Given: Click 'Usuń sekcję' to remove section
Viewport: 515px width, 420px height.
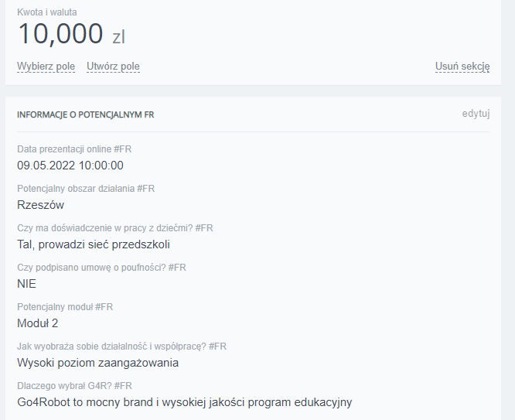Looking at the screenshot, I should click(x=462, y=67).
